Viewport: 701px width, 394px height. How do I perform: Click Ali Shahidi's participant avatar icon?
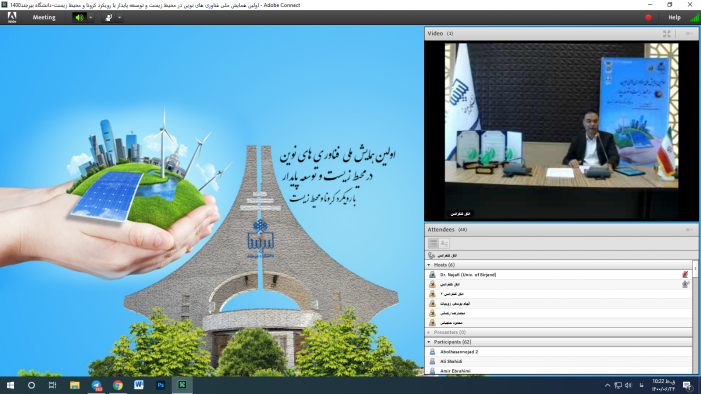click(x=432, y=361)
